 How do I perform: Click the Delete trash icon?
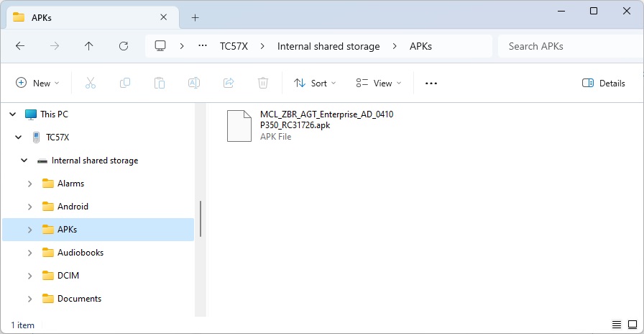pyautogui.click(x=263, y=83)
